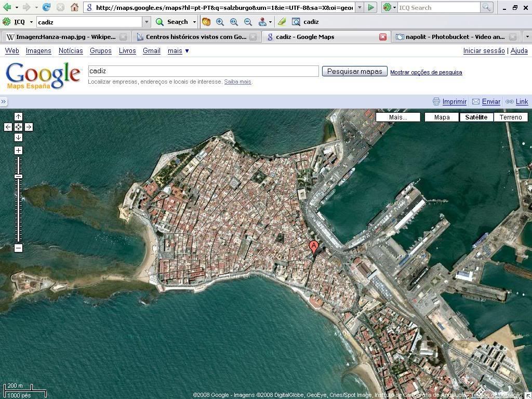Zoom out using the map minus button

click(18, 248)
